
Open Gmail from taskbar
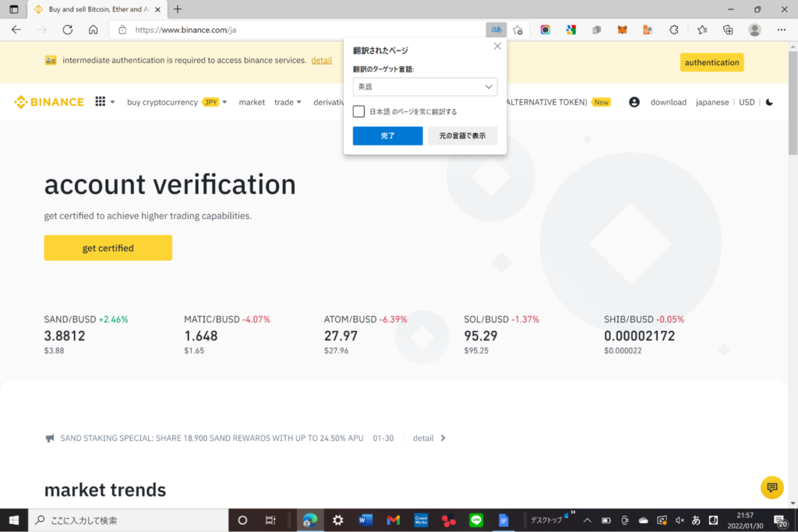point(393,520)
